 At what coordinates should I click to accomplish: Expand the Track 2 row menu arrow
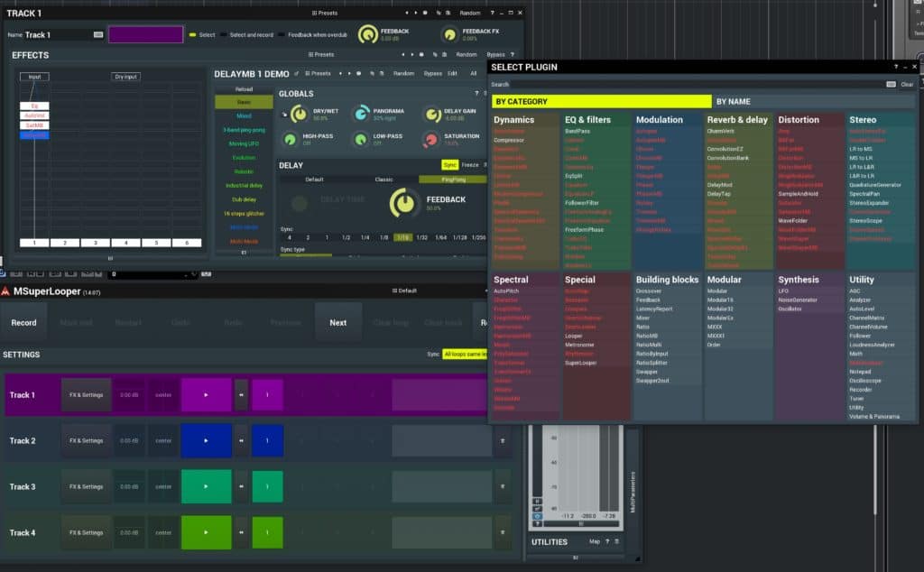coord(503,440)
